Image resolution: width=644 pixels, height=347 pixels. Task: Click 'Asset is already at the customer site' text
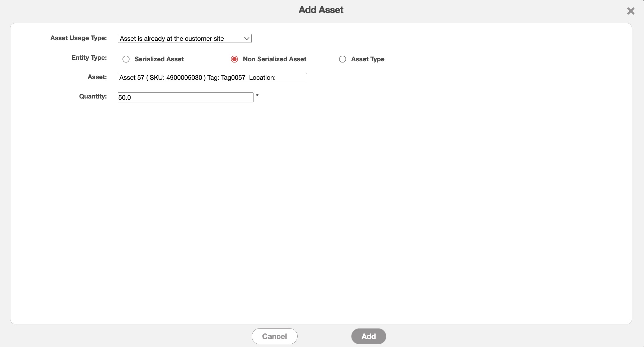coord(172,39)
